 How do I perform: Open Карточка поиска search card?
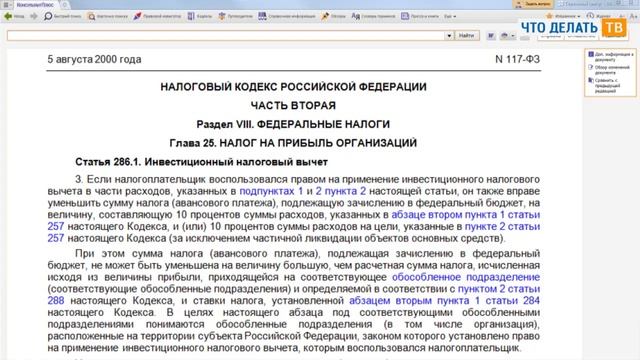108,16
